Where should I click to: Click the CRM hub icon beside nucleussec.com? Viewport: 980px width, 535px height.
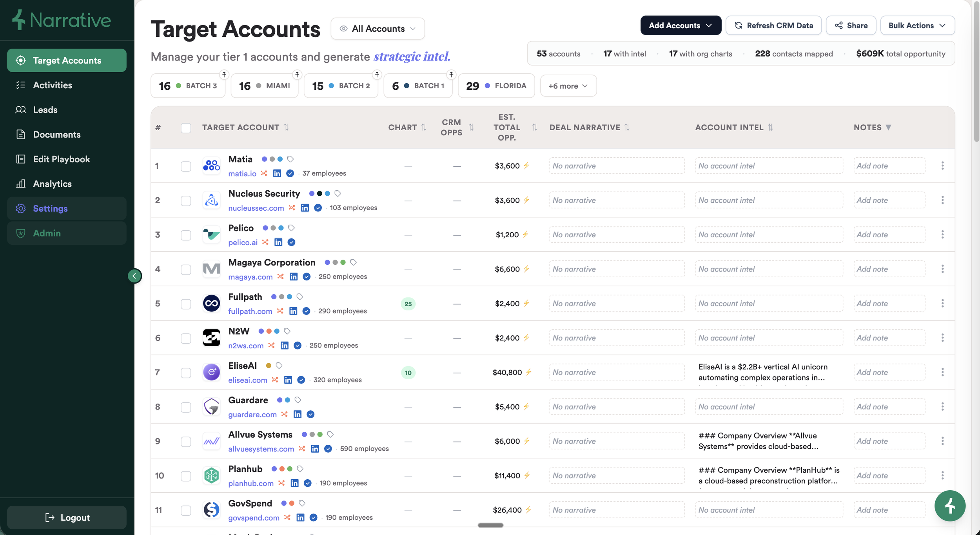point(292,207)
